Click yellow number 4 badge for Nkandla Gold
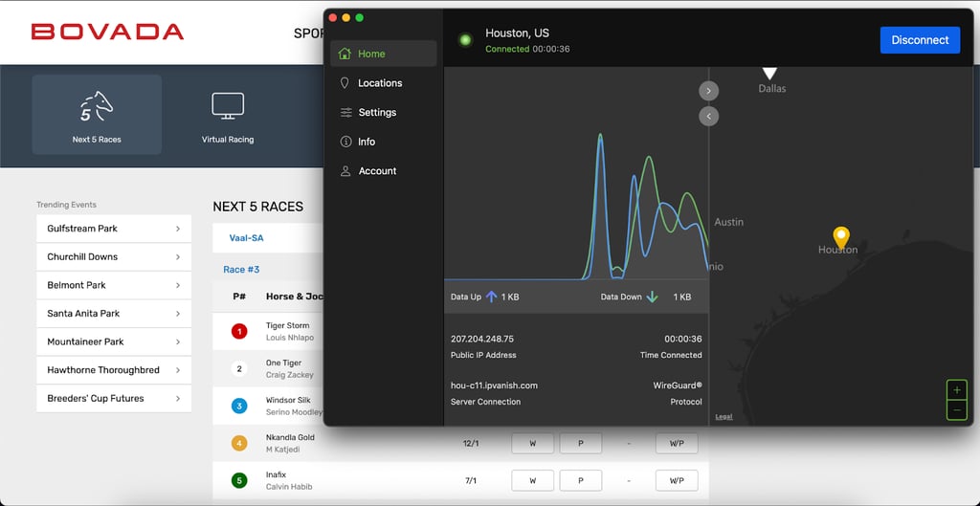980x506 pixels. click(239, 444)
